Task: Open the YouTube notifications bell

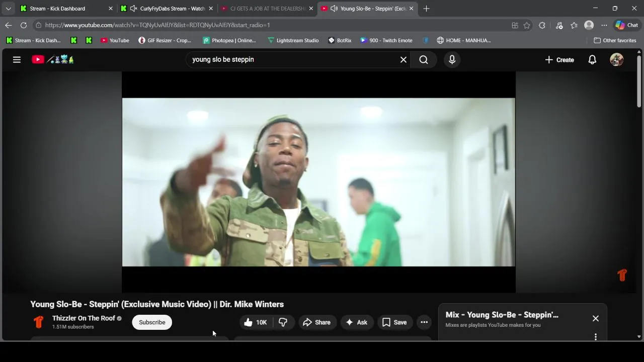Action: click(x=592, y=59)
